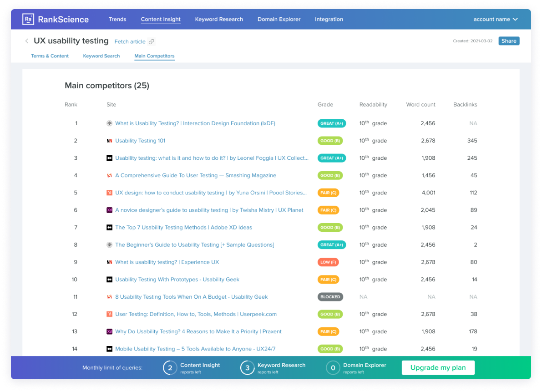Click the GREAT (A+) grade badge on rank 1
Screen dimensions: 542x392
(332, 123)
